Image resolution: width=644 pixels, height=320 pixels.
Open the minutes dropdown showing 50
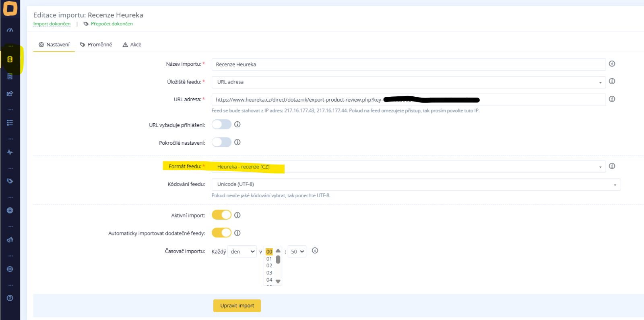[x=297, y=251]
